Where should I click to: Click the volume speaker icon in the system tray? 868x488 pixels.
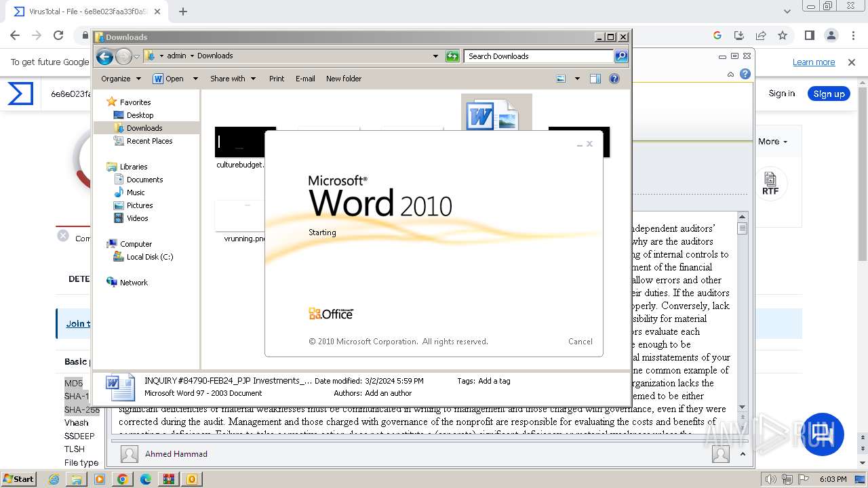(x=770, y=479)
